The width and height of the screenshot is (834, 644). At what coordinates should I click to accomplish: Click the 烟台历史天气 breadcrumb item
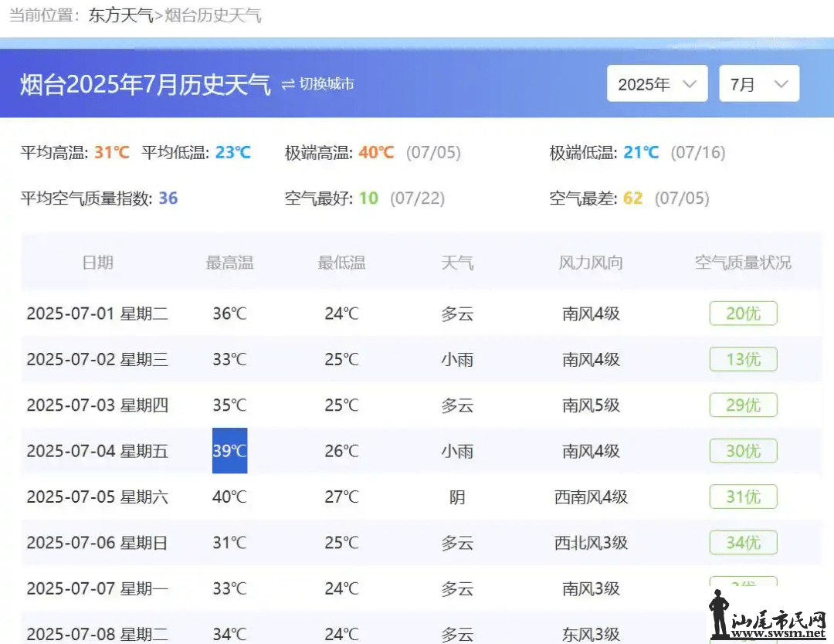click(213, 15)
